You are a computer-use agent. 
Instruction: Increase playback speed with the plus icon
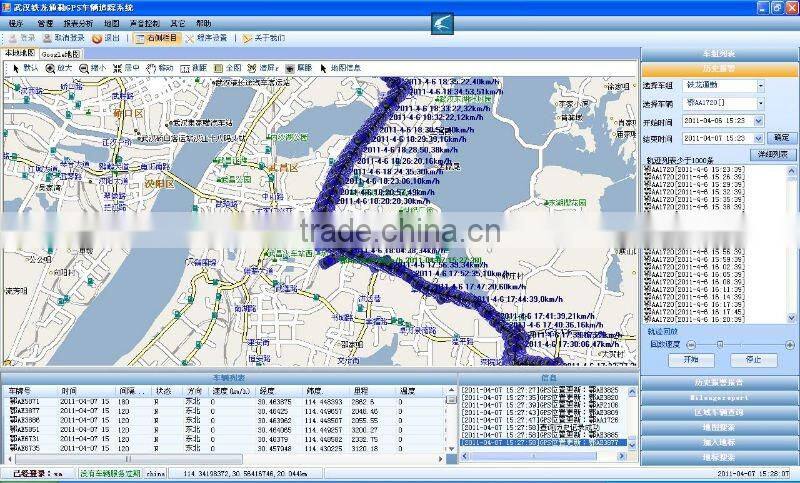click(x=790, y=345)
